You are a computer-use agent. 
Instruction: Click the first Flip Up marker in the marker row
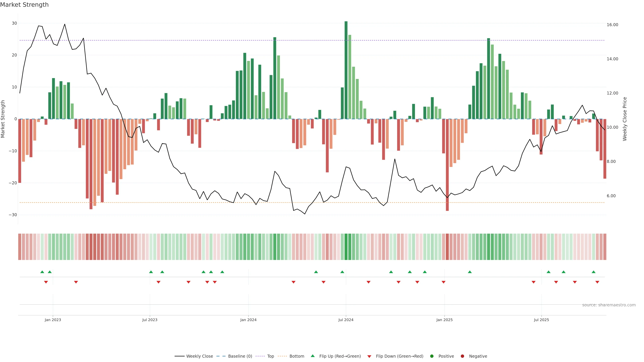[42, 272]
